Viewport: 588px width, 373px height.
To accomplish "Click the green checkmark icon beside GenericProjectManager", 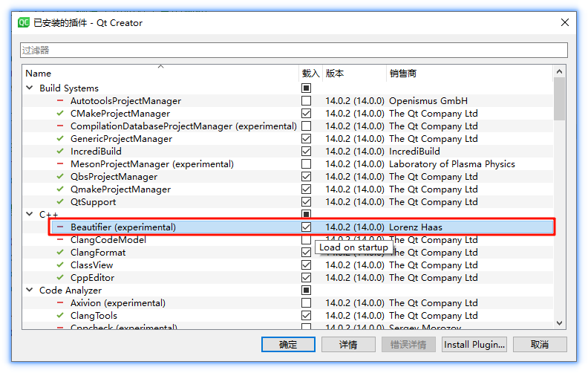I will coord(60,138).
